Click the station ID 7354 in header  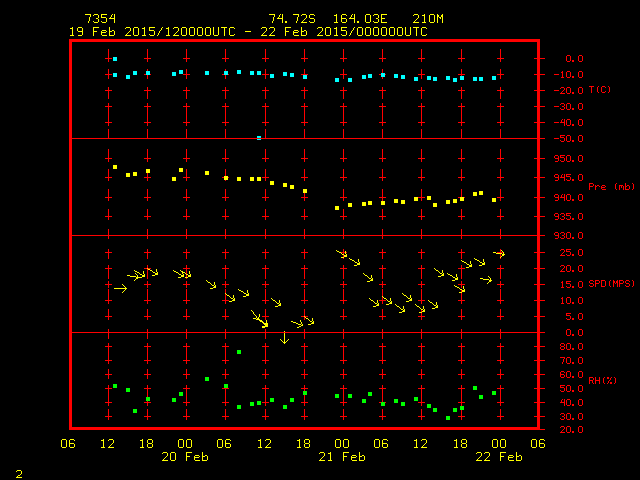(99, 19)
